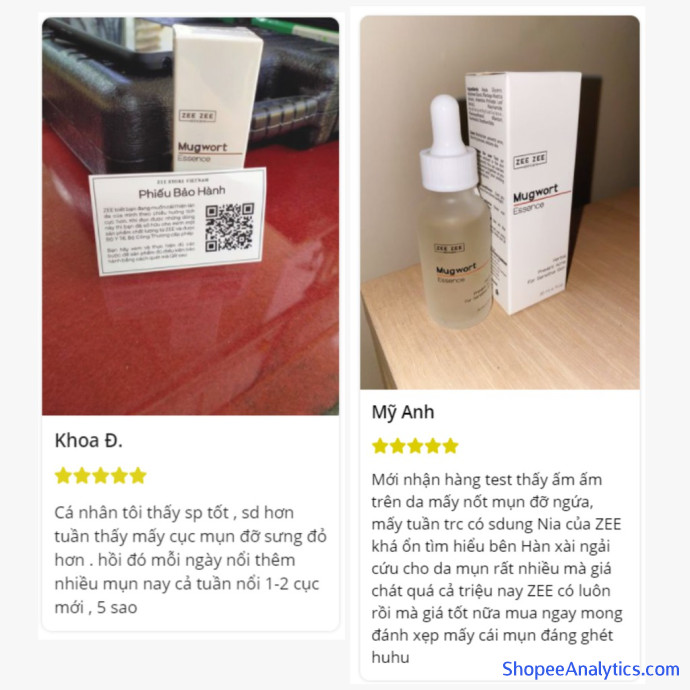Click the fifth star of Mỹ Anh's rating
This screenshot has height=690, width=690.
pos(450,446)
